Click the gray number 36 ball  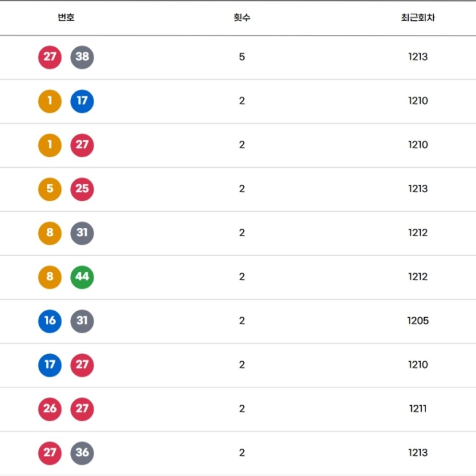pyautogui.click(x=82, y=453)
